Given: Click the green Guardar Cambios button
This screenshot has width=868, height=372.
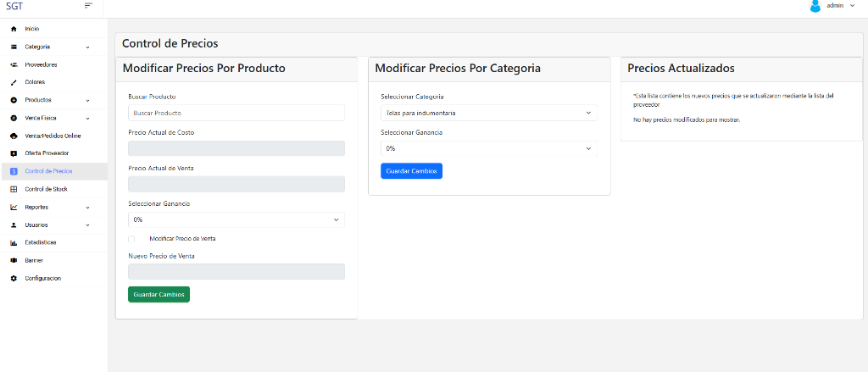Looking at the screenshot, I should click(x=159, y=294).
